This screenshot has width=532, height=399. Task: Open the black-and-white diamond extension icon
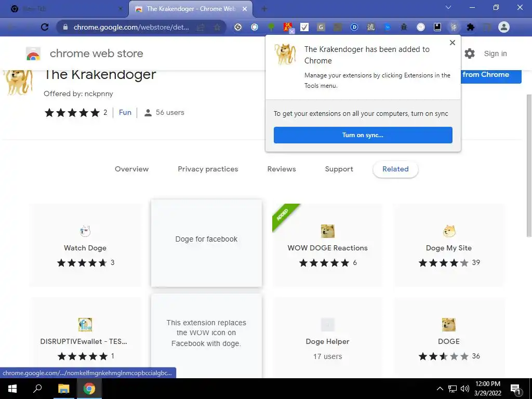(238, 27)
